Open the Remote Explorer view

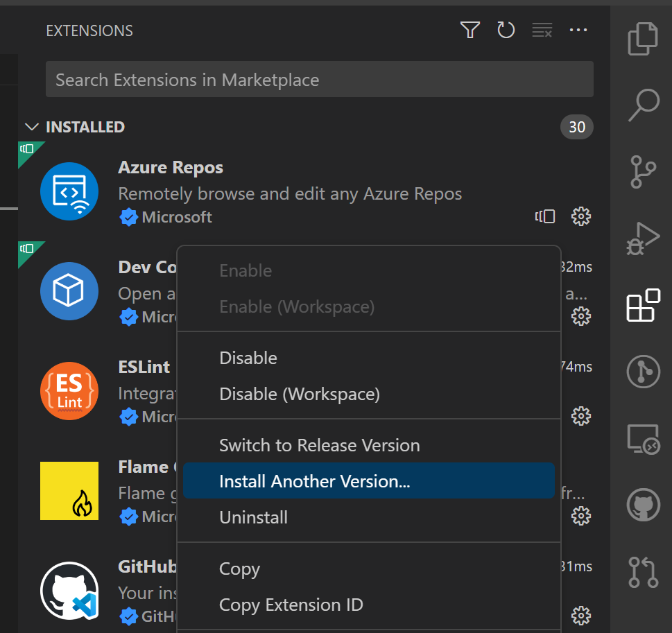pyautogui.click(x=643, y=438)
